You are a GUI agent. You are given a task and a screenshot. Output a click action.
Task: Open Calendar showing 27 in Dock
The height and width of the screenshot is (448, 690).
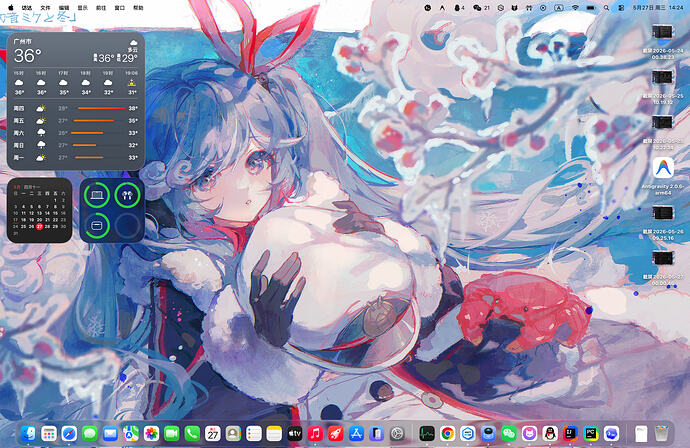tap(213, 434)
